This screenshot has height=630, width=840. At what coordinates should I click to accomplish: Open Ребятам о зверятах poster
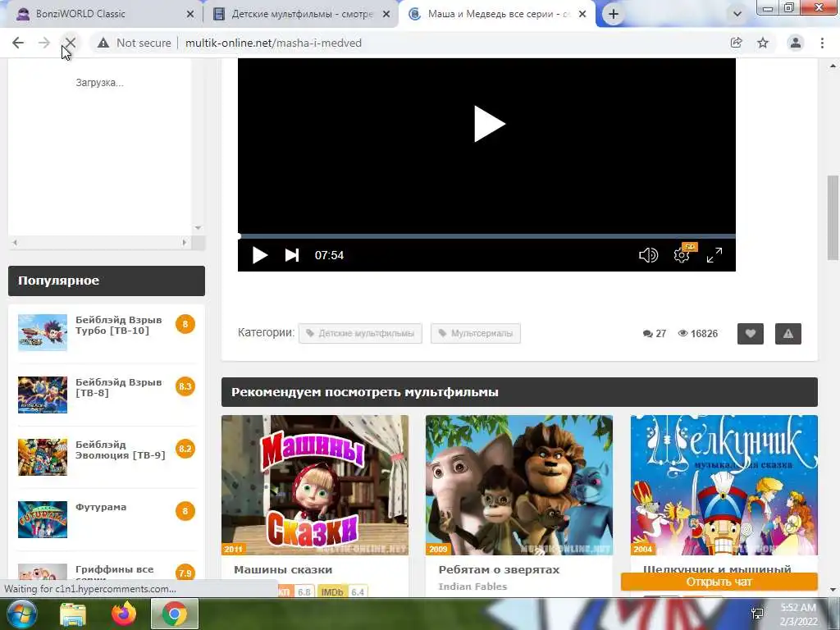pyautogui.click(x=519, y=485)
